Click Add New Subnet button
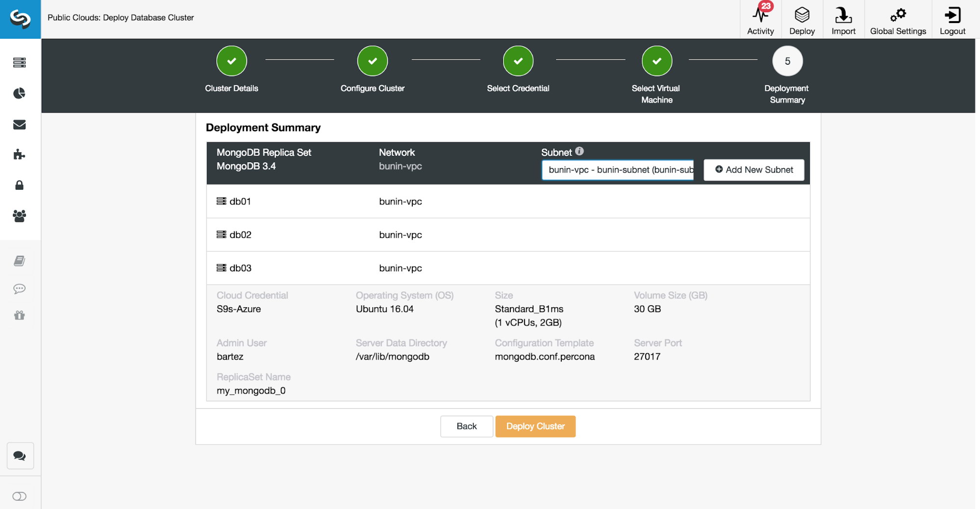Screen dimensions: 980x509 [x=754, y=170]
